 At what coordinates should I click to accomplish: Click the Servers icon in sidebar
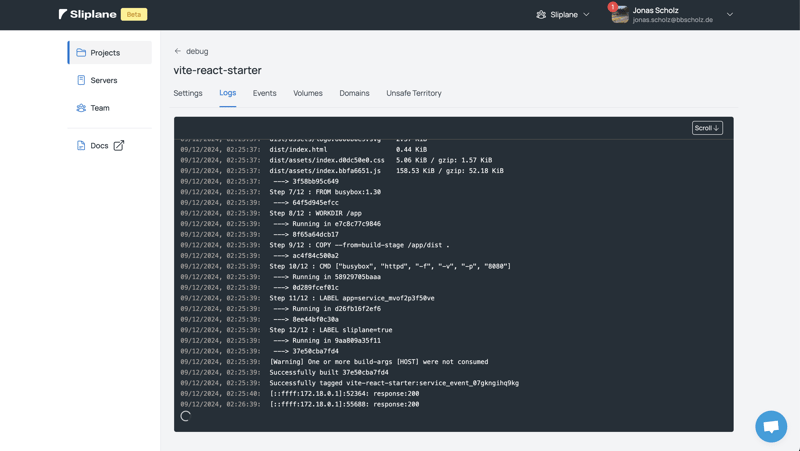[81, 80]
